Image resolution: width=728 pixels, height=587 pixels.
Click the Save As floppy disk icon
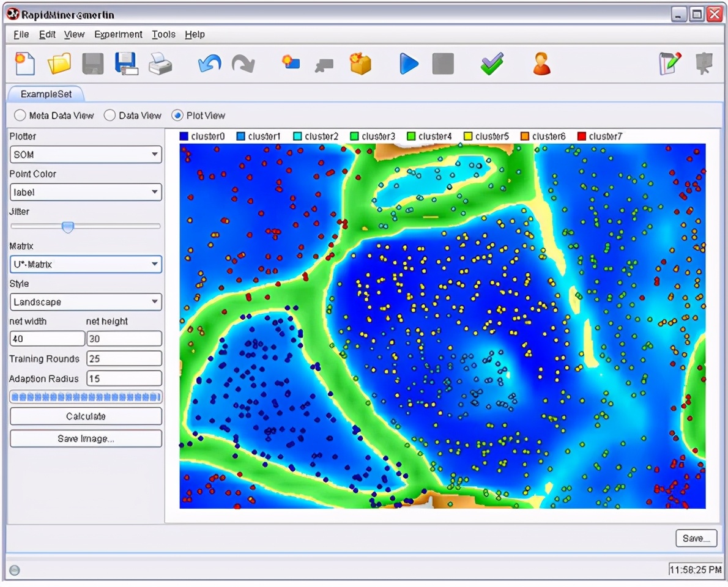126,64
